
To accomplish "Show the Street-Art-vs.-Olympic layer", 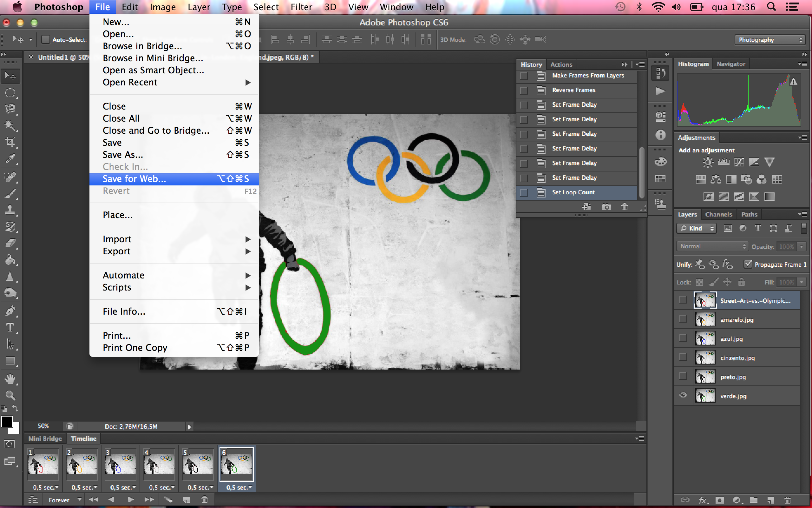I will 683,300.
